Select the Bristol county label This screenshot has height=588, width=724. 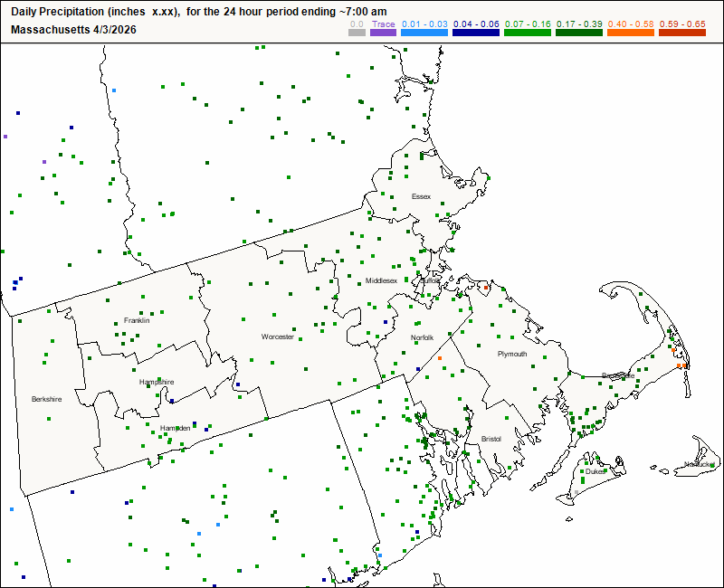point(491,439)
